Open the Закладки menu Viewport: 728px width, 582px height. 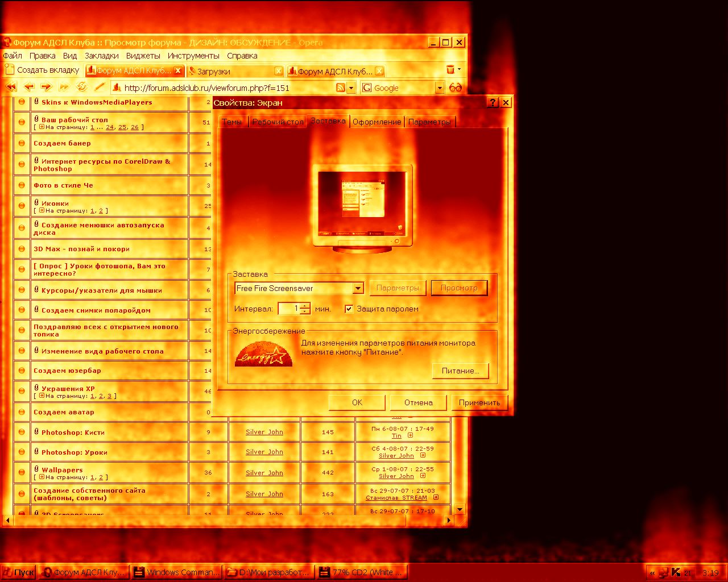pos(101,56)
